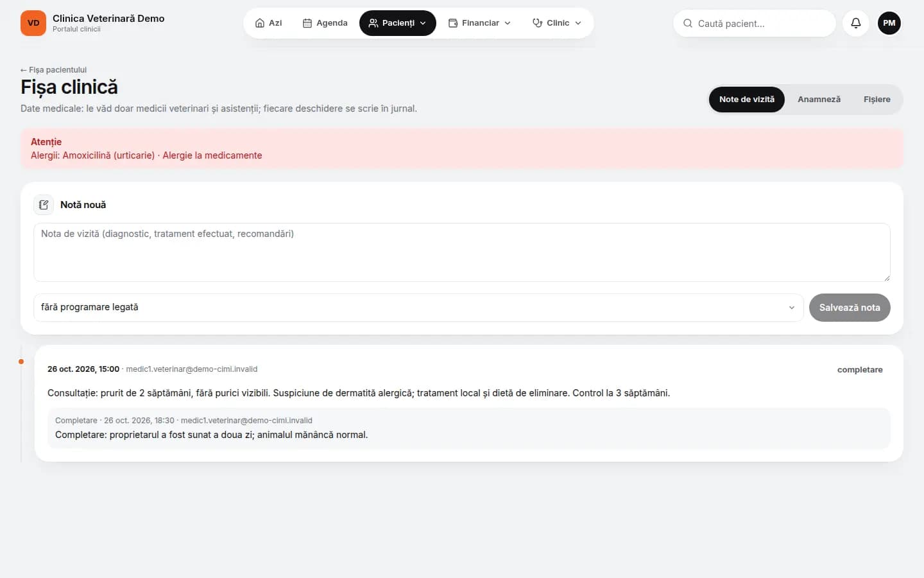Viewport: 924px width, 578px height.
Task: Click the completare link on the note
Action: 860,370
